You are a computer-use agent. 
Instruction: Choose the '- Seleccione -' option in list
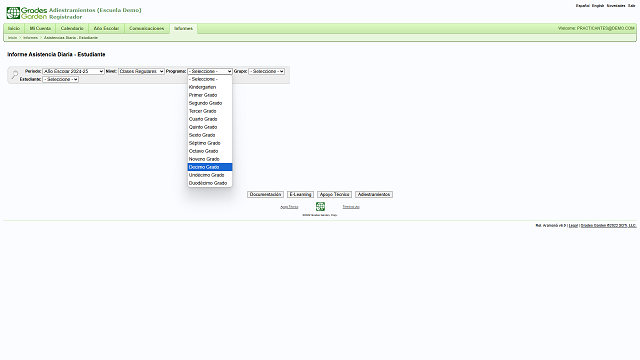click(x=210, y=79)
